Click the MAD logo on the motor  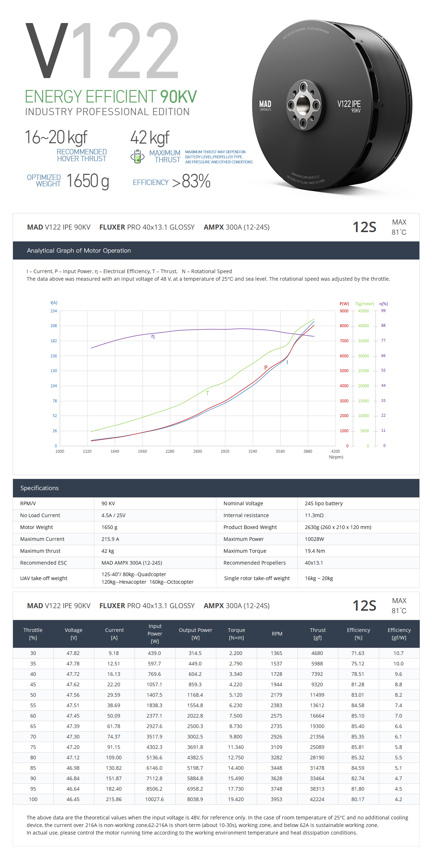coord(265,105)
